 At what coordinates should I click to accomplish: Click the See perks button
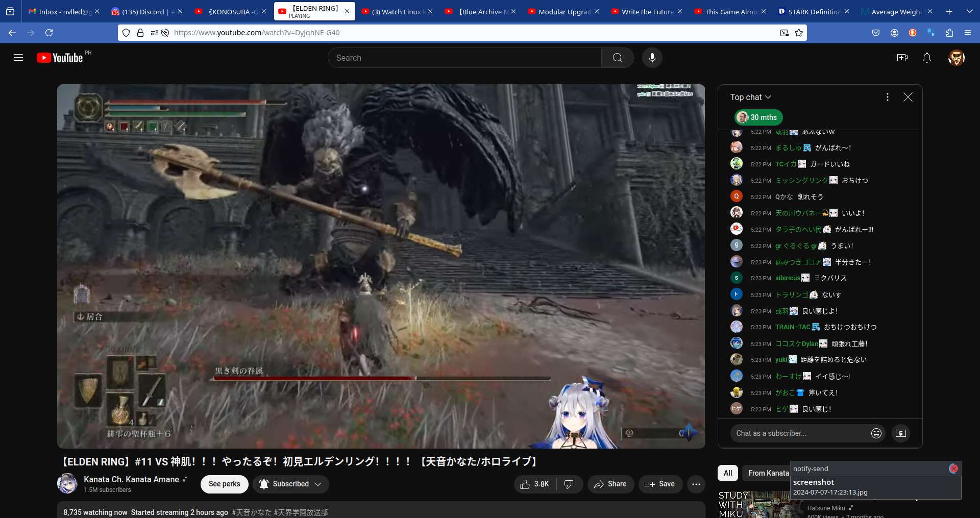pyautogui.click(x=224, y=484)
